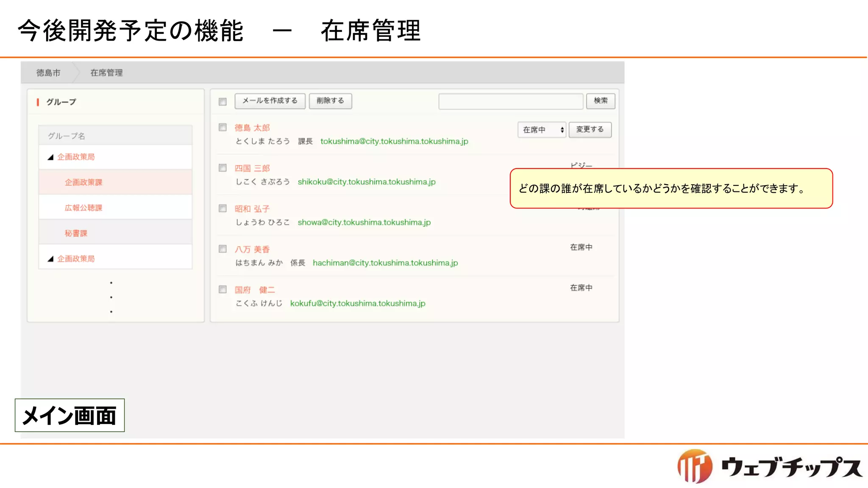This screenshot has width=868, height=488.
Task: Open 昭和 弘子 name link
Action: click(x=252, y=209)
